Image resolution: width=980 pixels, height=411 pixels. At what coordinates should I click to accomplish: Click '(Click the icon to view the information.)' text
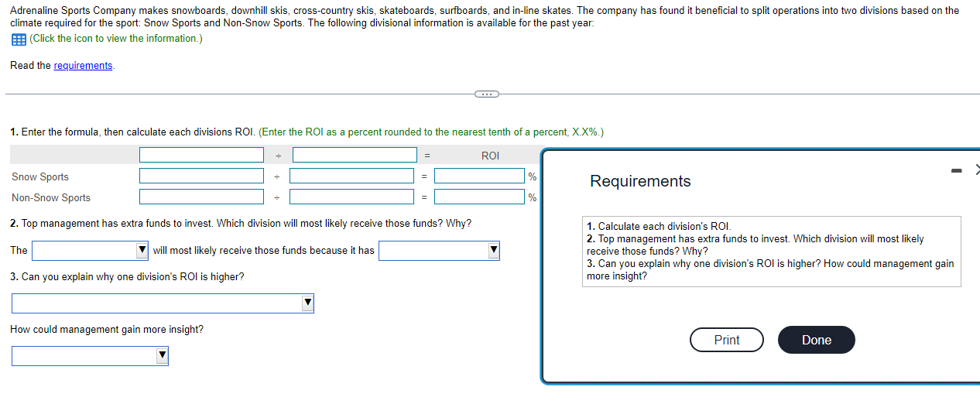pos(116,39)
